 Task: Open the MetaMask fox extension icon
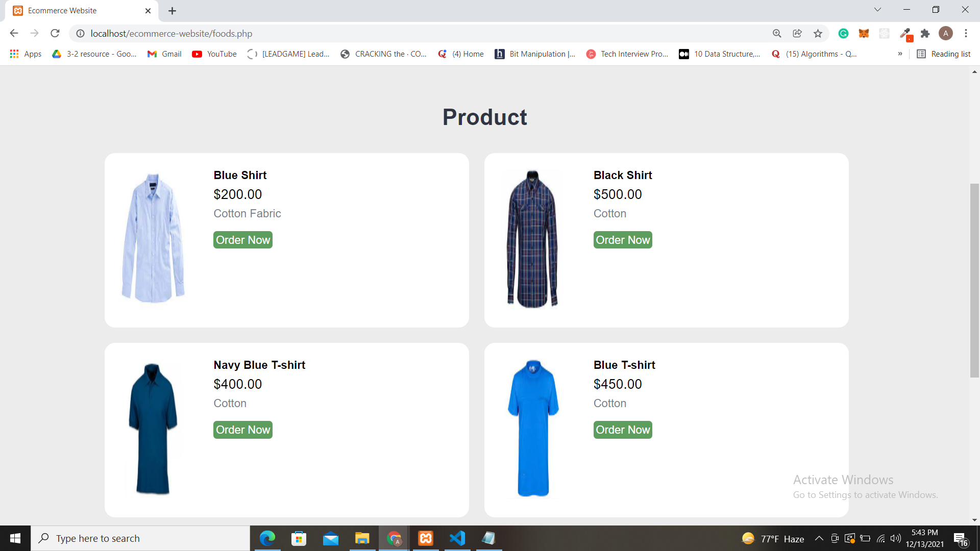pyautogui.click(x=864, y=34)
